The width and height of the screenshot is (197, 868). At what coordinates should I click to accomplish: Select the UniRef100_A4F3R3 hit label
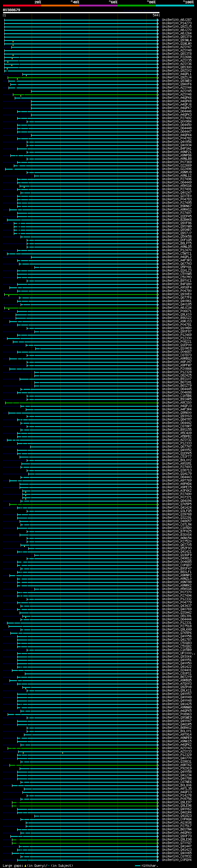click(x=177, y=260)
